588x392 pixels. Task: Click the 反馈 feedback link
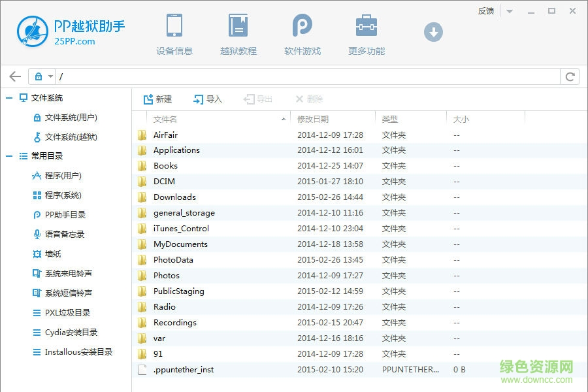[x=486, y=11]
